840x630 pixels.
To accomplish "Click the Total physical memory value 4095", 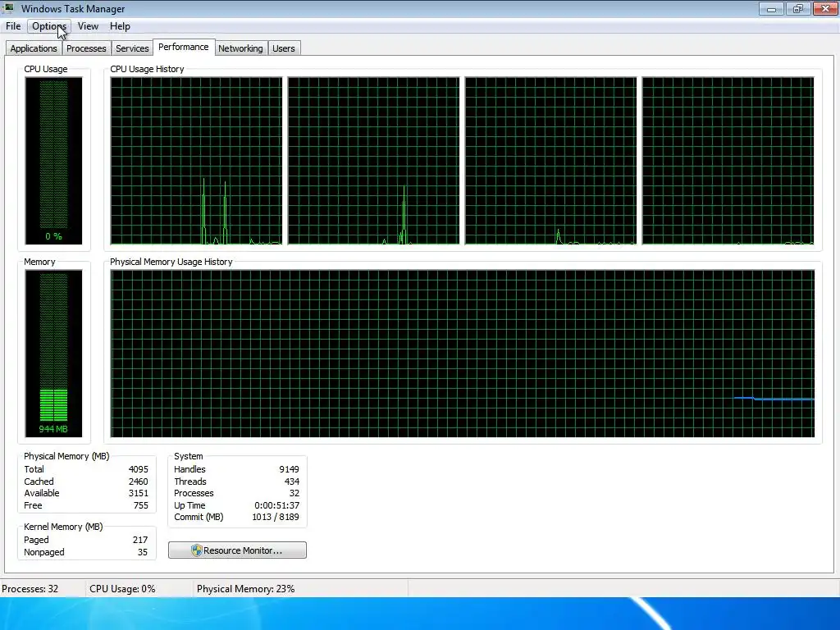I will point(138,469).
